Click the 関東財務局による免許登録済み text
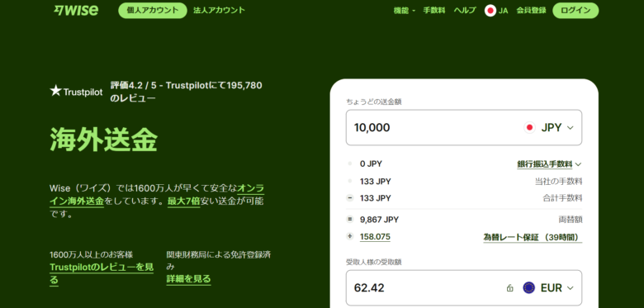The width and height of the screenshot is (644, 308). [219, 260]
